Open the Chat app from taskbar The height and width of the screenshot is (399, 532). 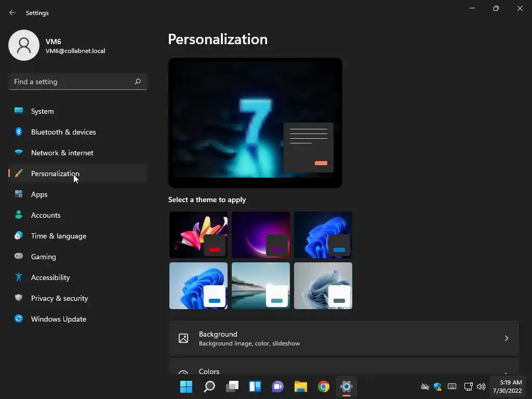point(277,387)
